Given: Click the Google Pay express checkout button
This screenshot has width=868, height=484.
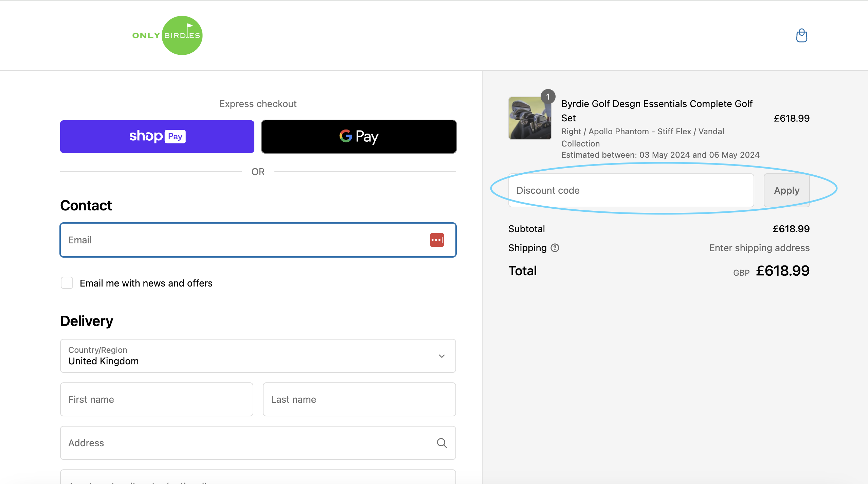Looking at the screenshot, I should coord(360,136).
